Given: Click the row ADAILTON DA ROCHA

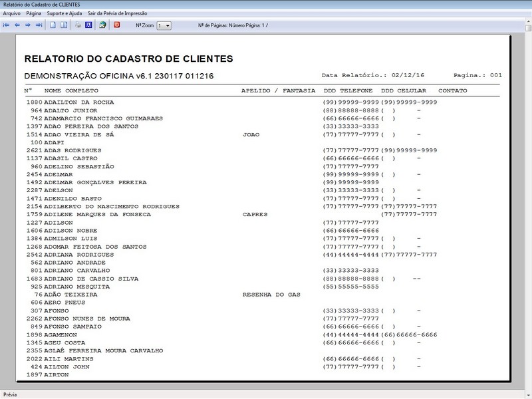Looking at the screenshot, I should pos(231,102).
